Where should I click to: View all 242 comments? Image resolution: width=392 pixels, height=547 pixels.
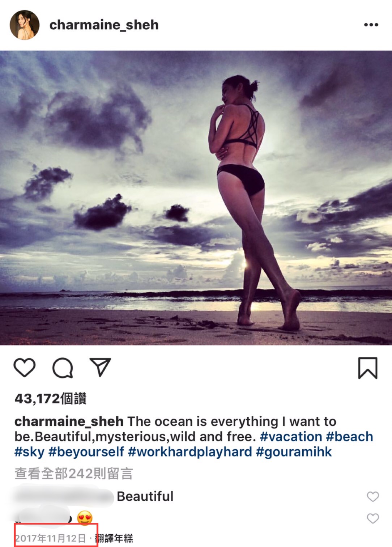pyautogui.click(x=74, y=474)
